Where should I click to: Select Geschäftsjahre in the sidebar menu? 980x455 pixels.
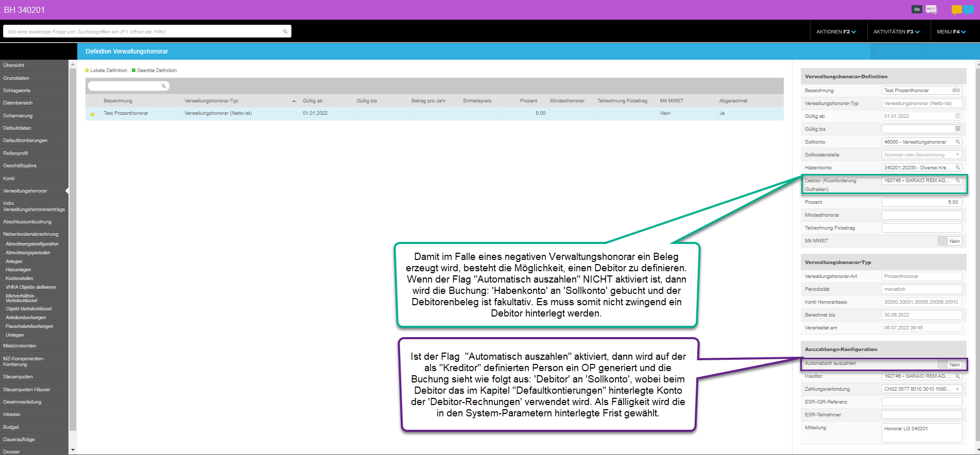[x=20, y=166]
